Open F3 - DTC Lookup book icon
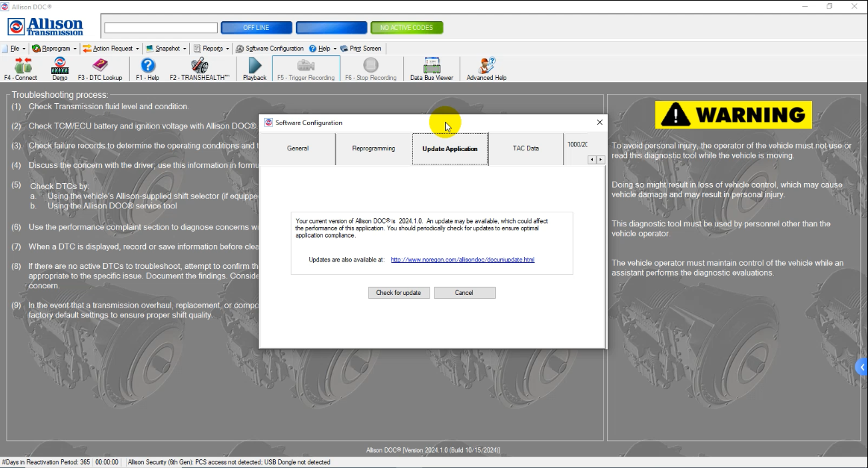This screenshot has width=868, height=468. (100, 69)
